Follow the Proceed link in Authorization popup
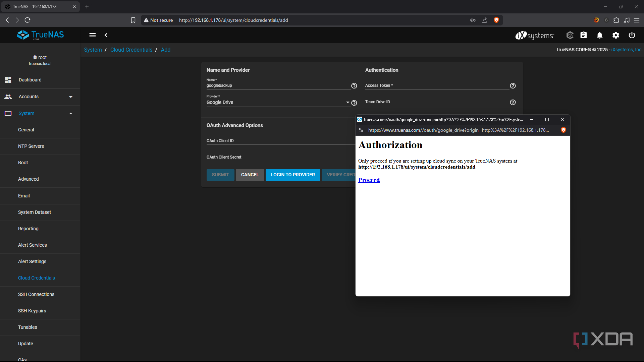 click(x=369, y=180)
